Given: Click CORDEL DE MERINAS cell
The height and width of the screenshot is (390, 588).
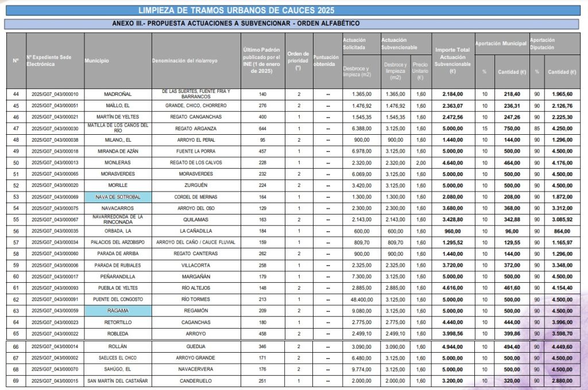Looking at the screenshot, I should click(196, 197).
